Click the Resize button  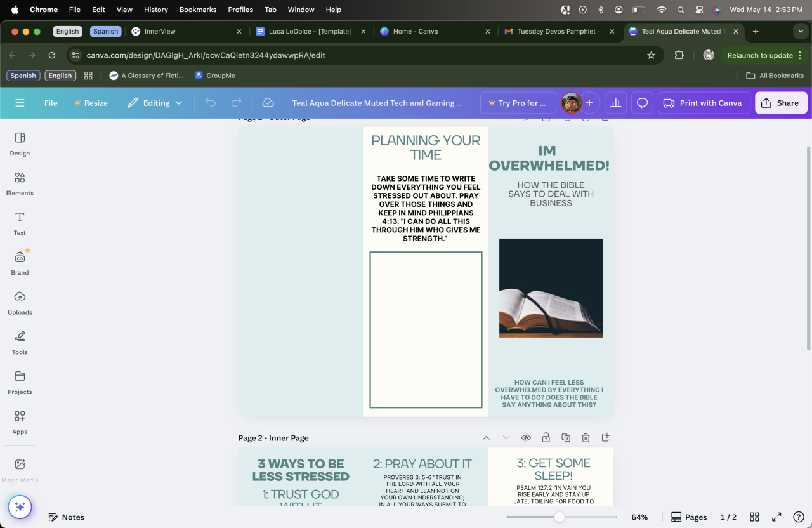(91, 103)
